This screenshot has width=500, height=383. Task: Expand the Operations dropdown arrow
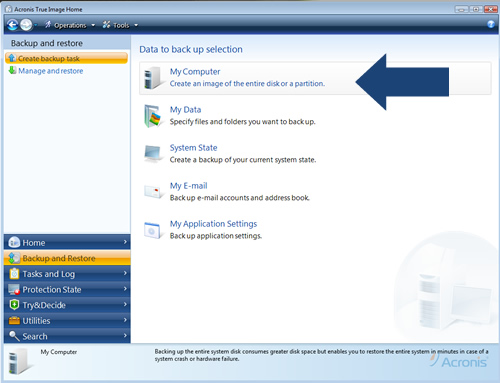(x=93, y=25)
